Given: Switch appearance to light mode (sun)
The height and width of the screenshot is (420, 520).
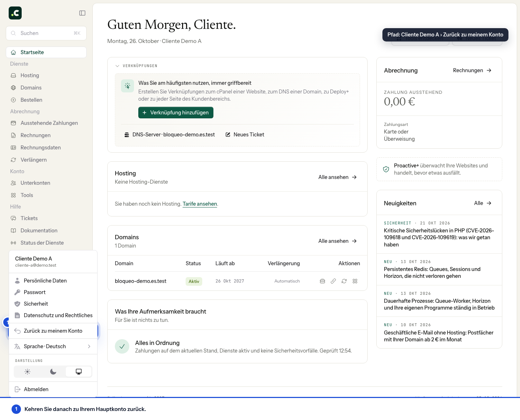Looking at the screenshot, I should click(x=27, y=372).
